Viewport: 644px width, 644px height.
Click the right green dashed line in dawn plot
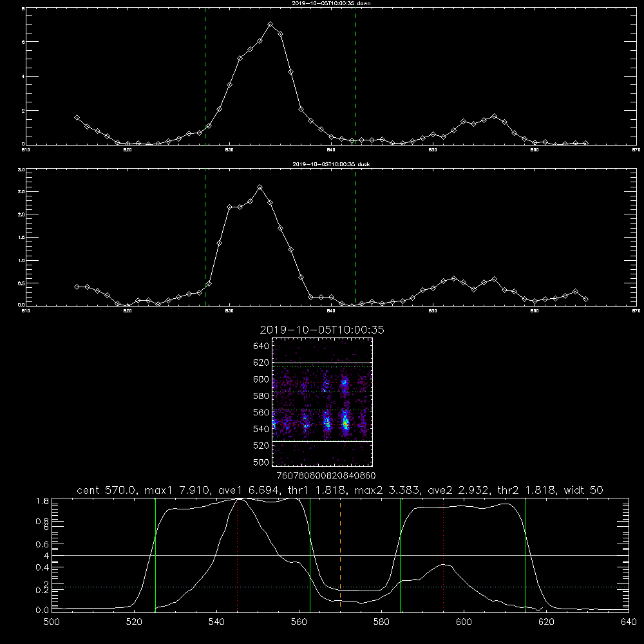click(x=355, y=76)
